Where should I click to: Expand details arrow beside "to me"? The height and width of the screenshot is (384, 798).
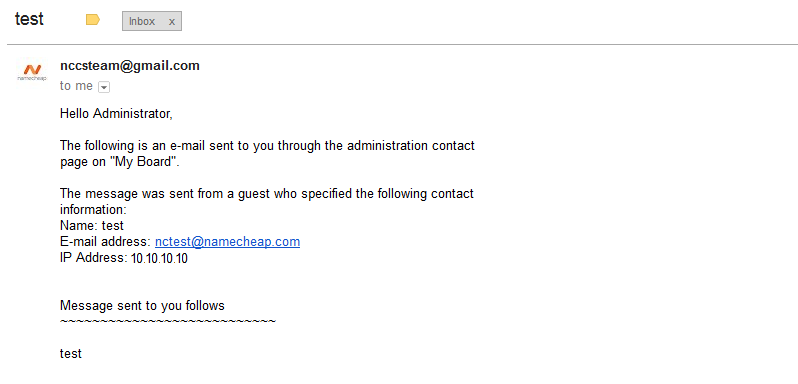[x=104, y=87]
